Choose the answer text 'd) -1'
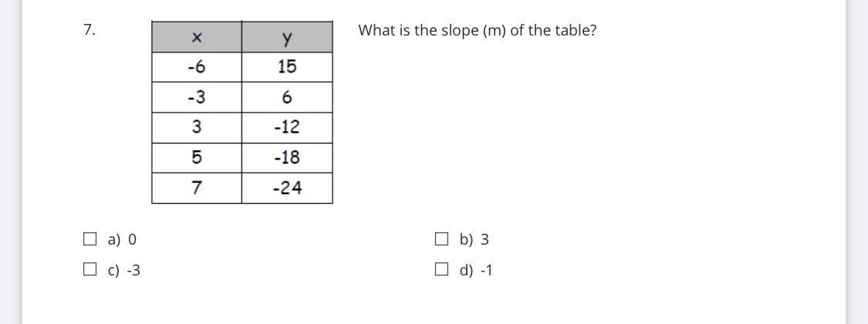The image size is (868, 324). (x=475, y=270)
